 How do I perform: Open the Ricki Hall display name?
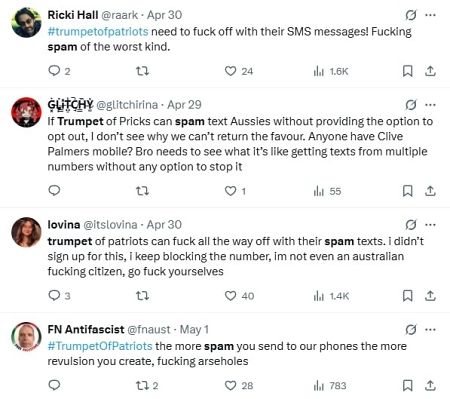click(x=73, y=15)
